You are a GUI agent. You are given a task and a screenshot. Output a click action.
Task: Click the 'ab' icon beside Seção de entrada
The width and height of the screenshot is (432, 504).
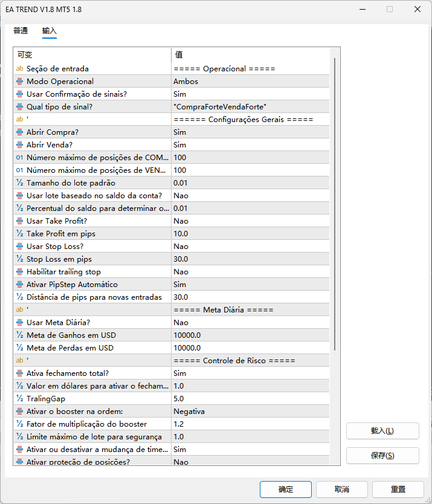19,69
